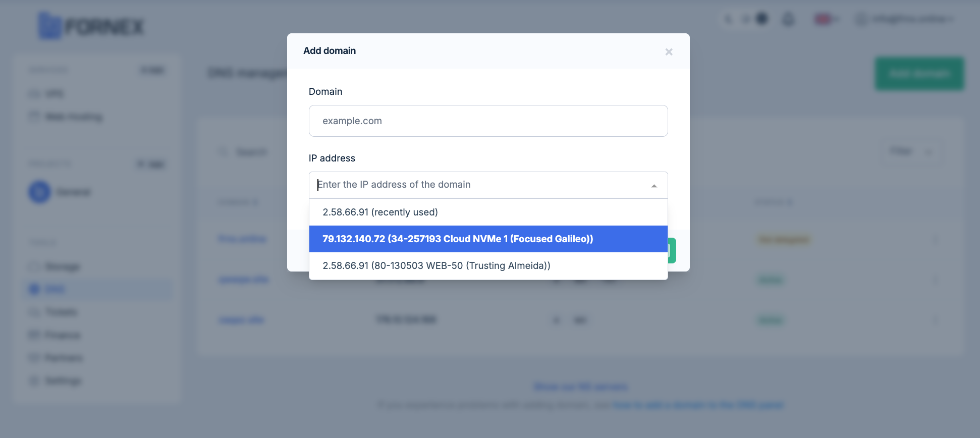This screenshot has height=438, width=980.
Task: Open the notifications bell icon
Action: coord(788,19)
